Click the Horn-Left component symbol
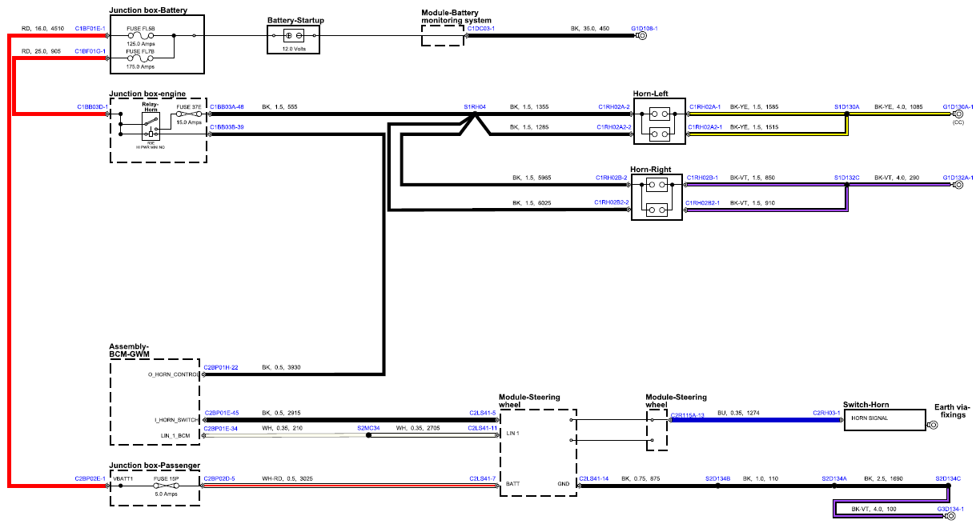Viewport: 980px width, 528px height. pyautogui.click(x=660, y=122)
